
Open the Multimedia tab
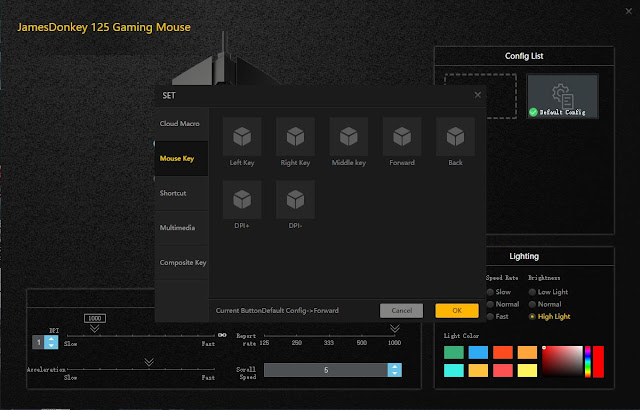coord(181,228)
